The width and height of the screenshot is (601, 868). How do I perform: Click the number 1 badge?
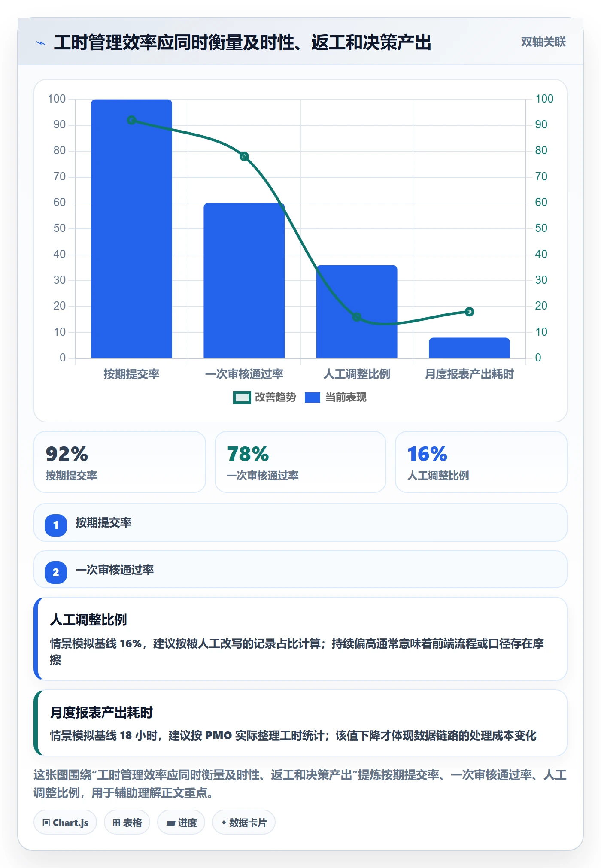[56, 525]
